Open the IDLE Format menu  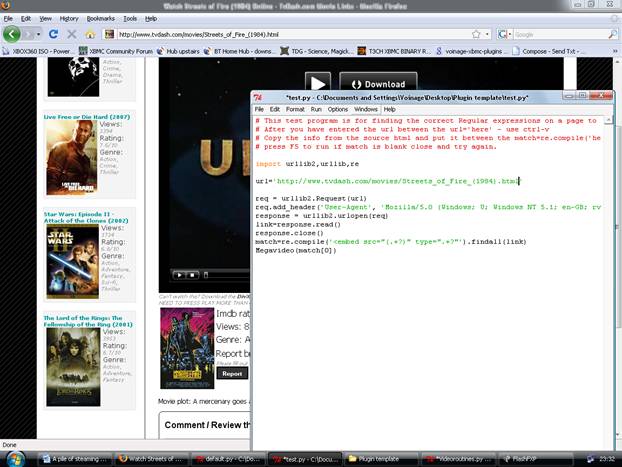click(295, 109)
